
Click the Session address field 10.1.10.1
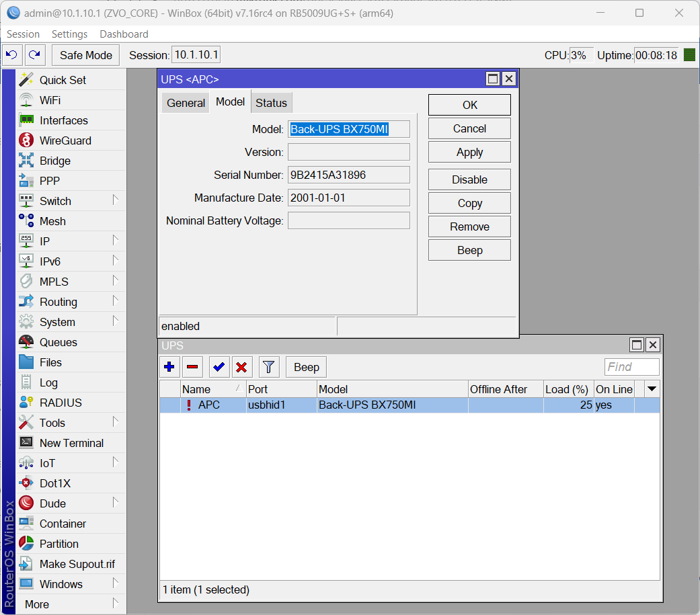(196, 55)
